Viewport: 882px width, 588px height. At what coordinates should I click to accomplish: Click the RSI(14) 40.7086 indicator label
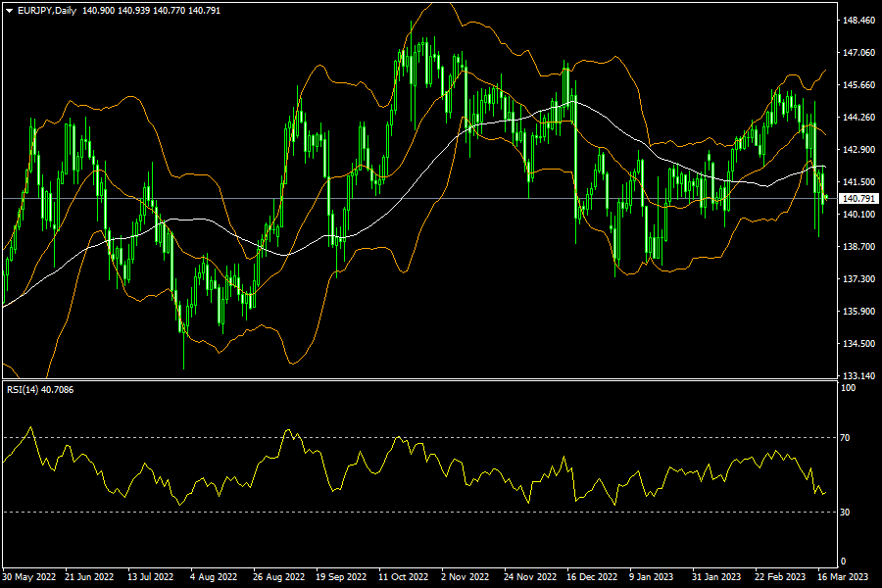(40, 390)
